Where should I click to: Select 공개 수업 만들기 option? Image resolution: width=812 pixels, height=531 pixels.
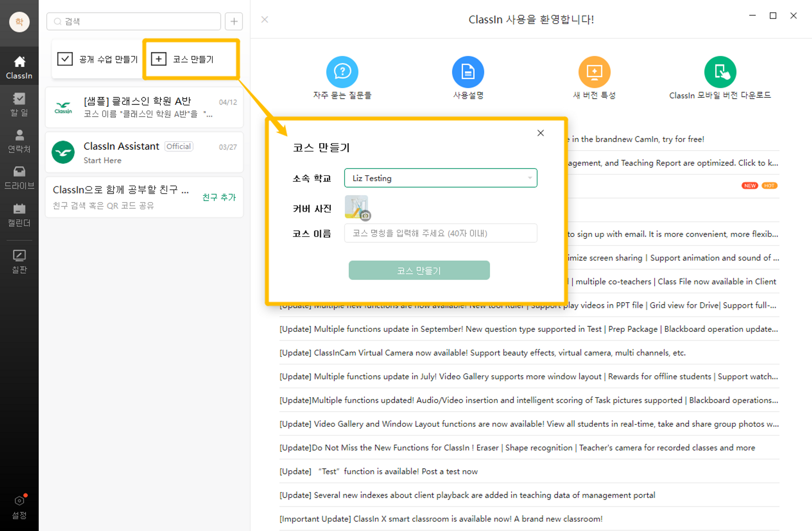pyautogui.click(x=97, y=59)
